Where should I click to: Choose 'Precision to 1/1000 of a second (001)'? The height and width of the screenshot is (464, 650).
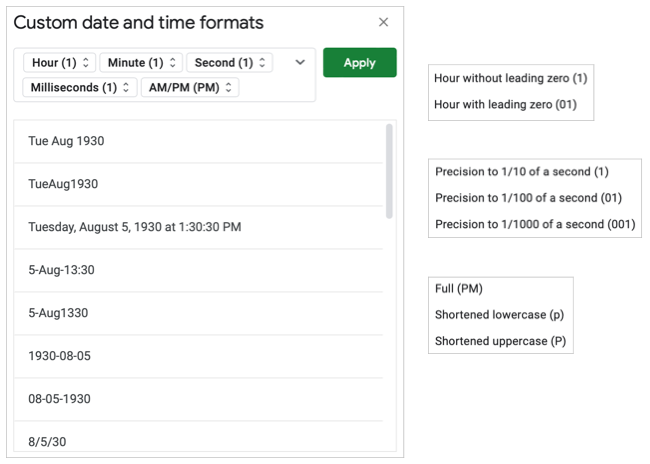pos(534,224)
